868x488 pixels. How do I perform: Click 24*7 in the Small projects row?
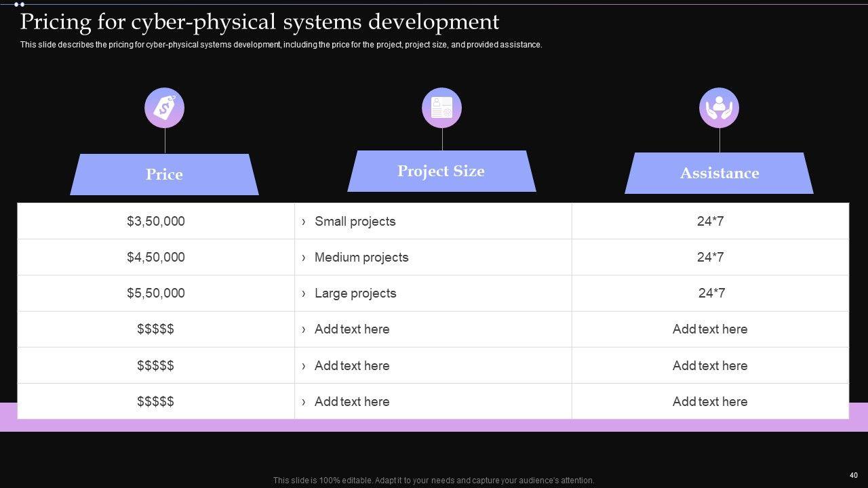[x=710, y=221]
